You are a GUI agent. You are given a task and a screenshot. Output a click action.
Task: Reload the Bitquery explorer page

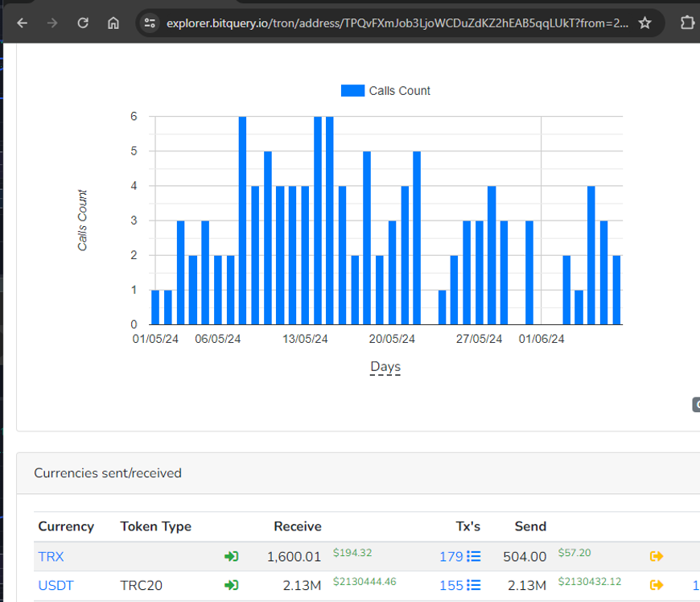click(83, 23)
